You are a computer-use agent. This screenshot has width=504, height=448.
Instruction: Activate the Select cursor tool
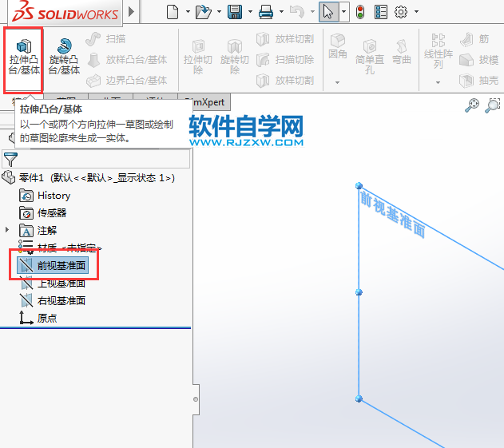328,12
